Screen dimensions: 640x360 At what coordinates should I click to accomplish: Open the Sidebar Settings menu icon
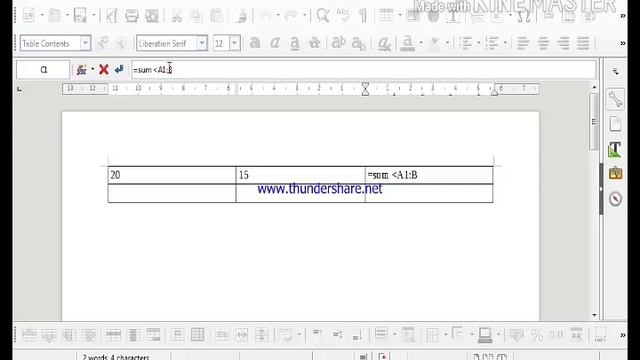click(616, 72)
